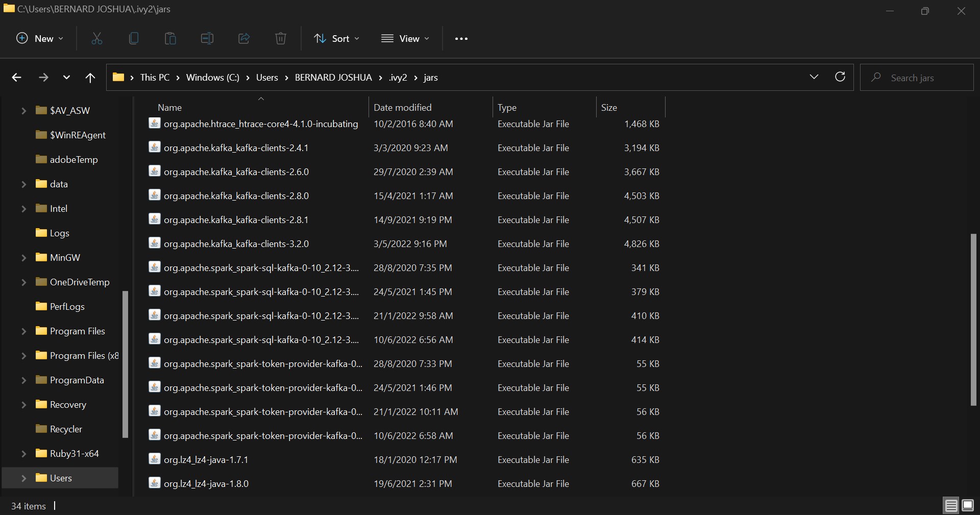Click the Delete trash can icon
This screenshot has width=980, height=515.
click(281, 38)
